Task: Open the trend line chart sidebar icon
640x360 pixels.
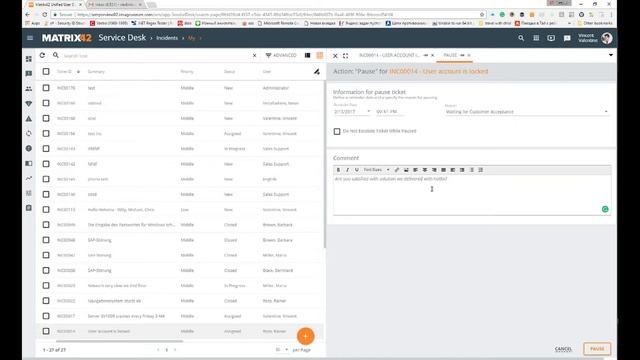Action: (29, 178)
